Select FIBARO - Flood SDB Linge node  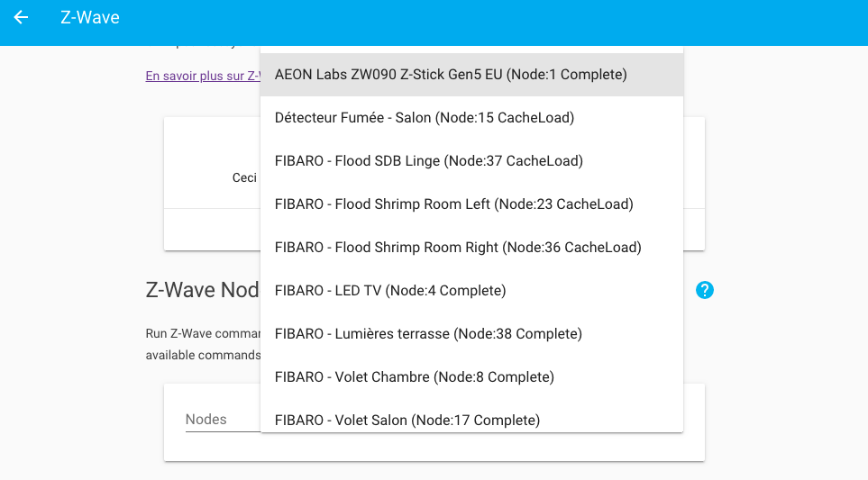[429, 161]
